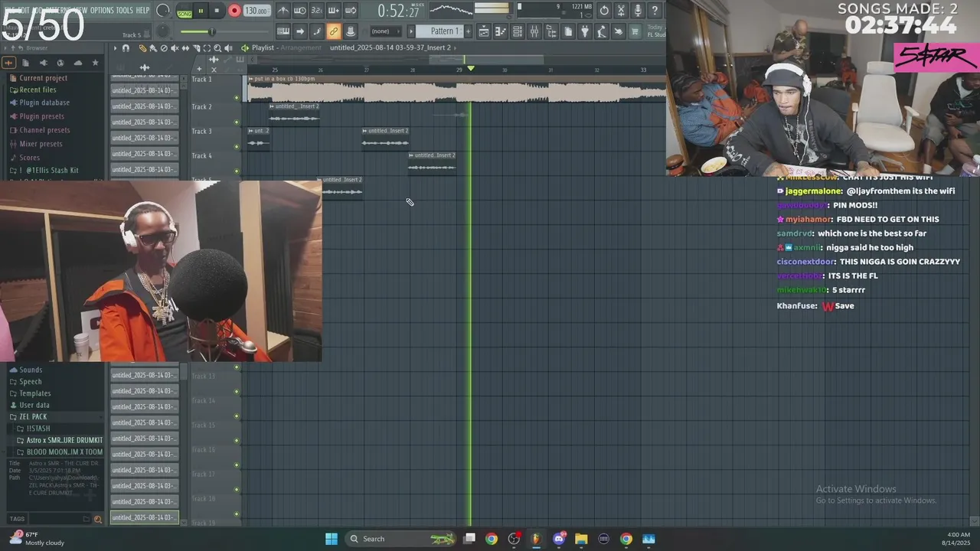Open the Browser starred favorites tab
The height and width of the screenshot is (551, 980).
[x=95, y=63]
